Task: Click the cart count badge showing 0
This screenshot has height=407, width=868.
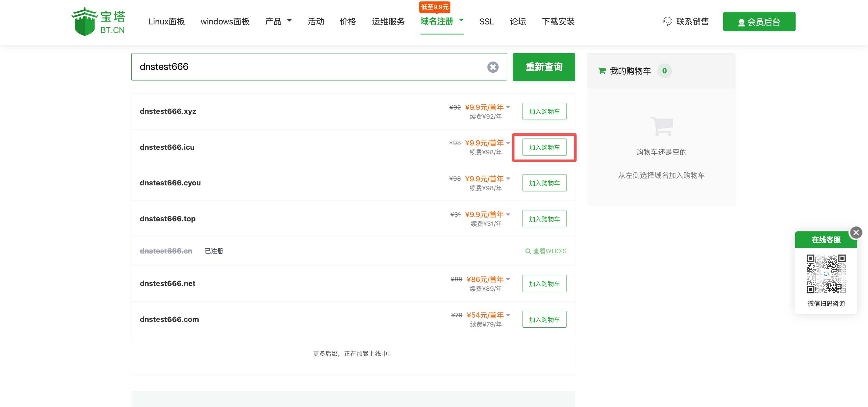Action: coord(664,71)
